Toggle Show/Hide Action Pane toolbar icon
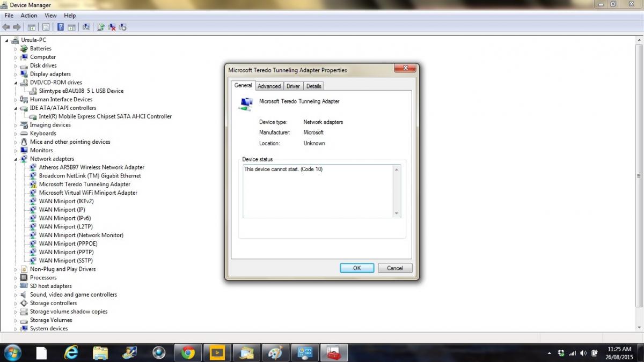Image resolution: width=644 pixels, height=362 pixels. click(71, 27)
